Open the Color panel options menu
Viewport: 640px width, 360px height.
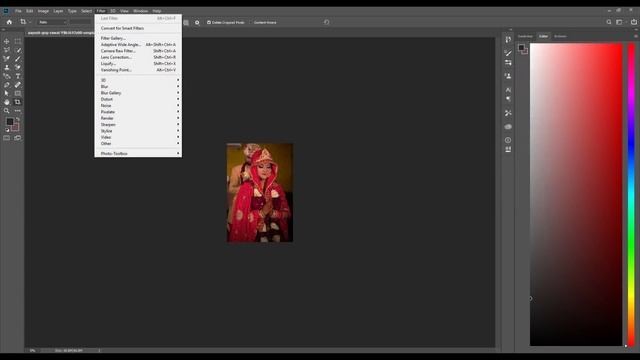636,36
